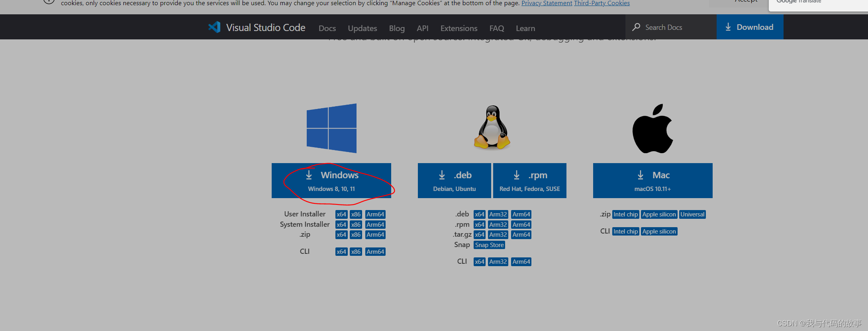The image size is (868, 331).
Task: Select x64 for Linux .rpm
Action: pos(480,225)
